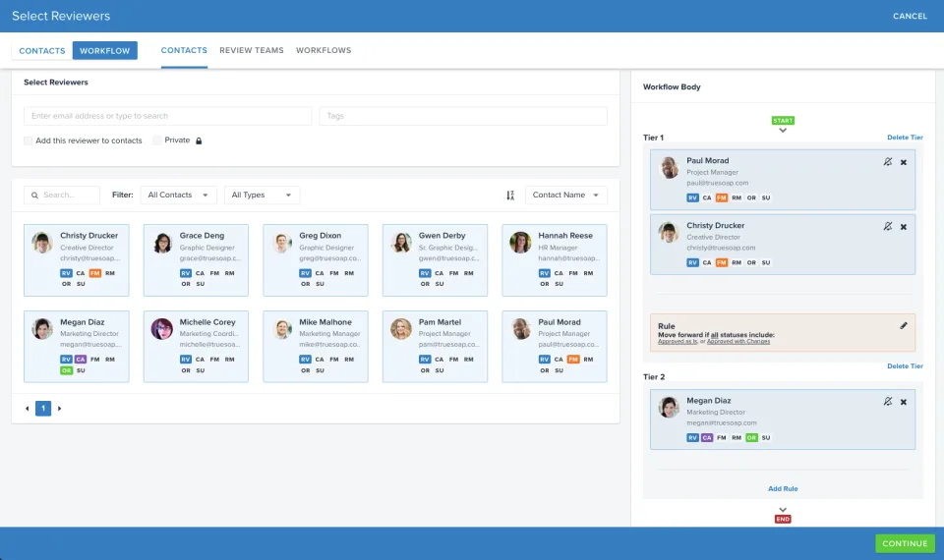Mute notifications for Megan Diaz in Tier 2
The height and width of the screenshot is (560, 944).
tap(887, 401)
